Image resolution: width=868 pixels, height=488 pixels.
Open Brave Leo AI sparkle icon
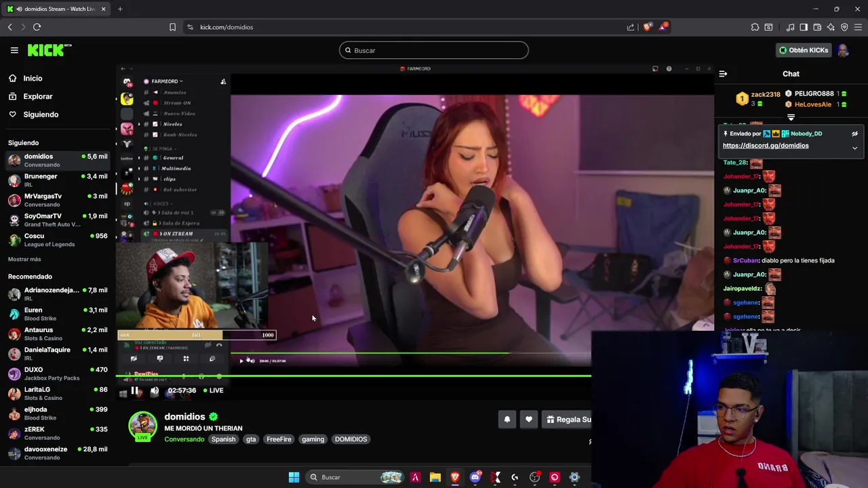point(831,27)
